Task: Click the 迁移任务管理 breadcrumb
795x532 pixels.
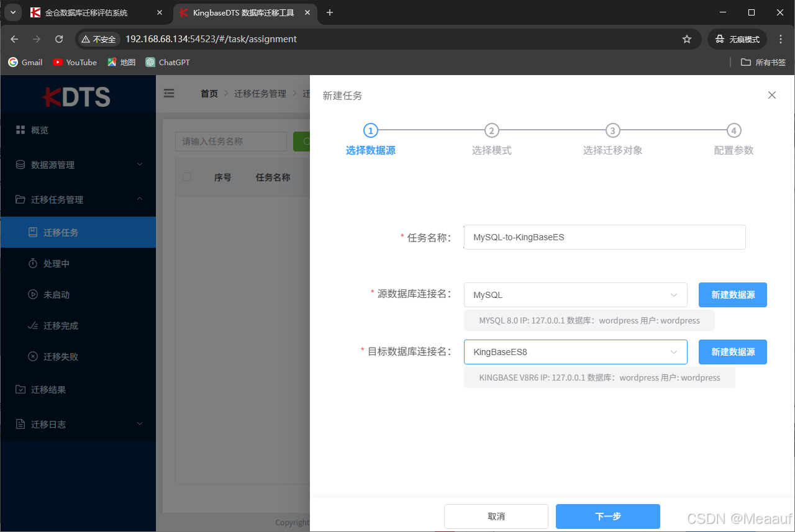Action: click(260, 94)
